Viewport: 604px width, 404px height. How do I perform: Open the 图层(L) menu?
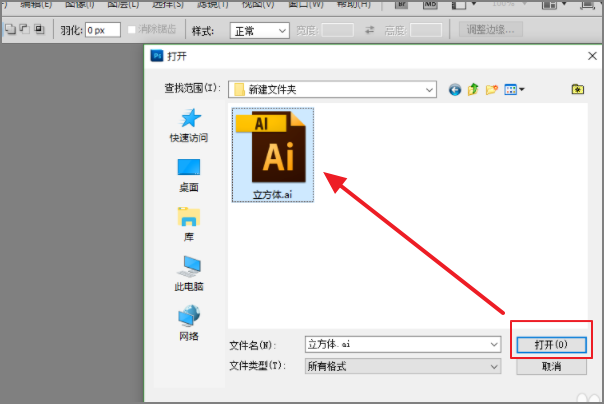click(123, 4)
